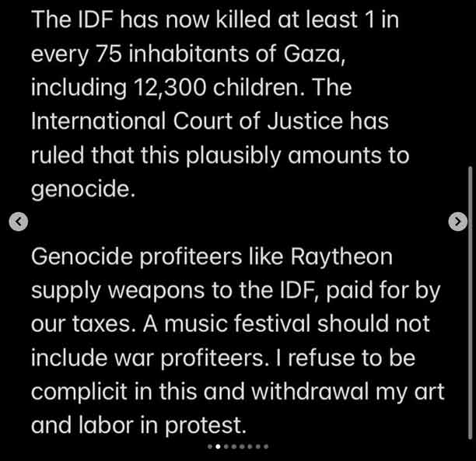Click the number "12,300" in the text
476x461 pixels.
170,88
